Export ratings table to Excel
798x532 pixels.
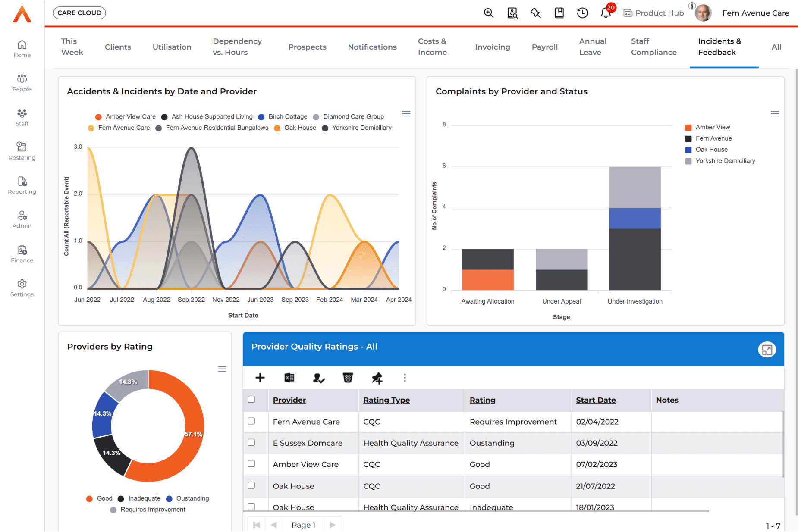289,378
